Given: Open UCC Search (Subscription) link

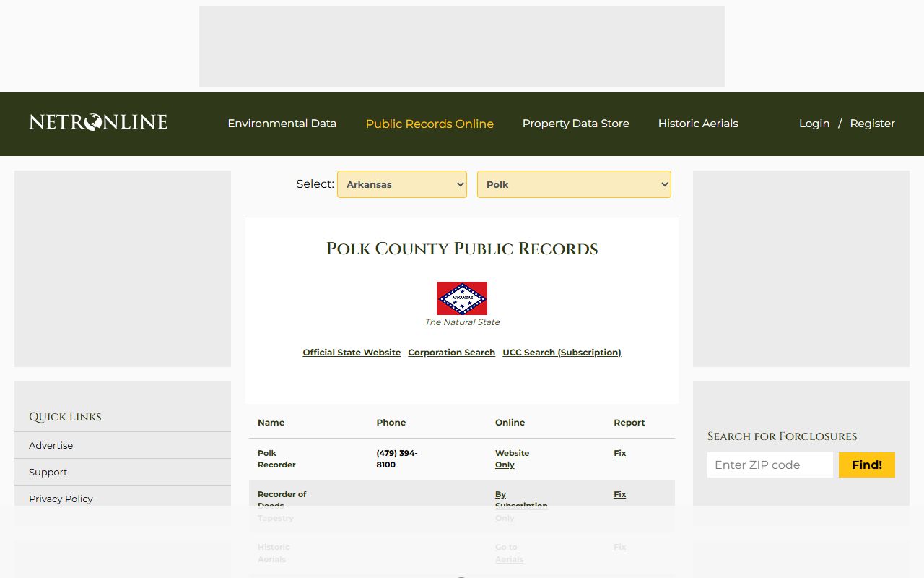Looking at the screenshot, I should pos(562,353).
